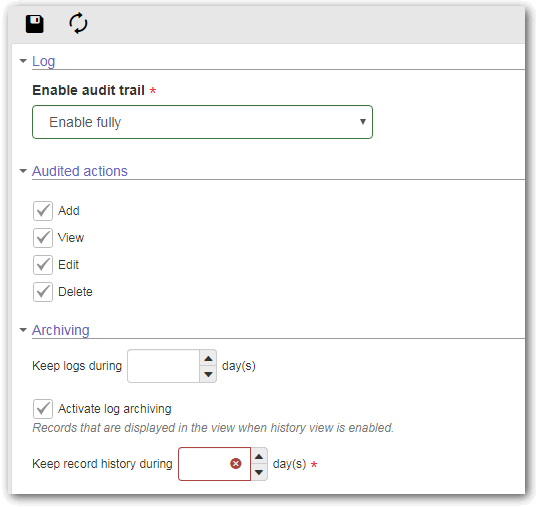The height and width of the screenshot is (507, 536).
Task: Open the Enable audit trail dropdown
Action: [202, 122]
